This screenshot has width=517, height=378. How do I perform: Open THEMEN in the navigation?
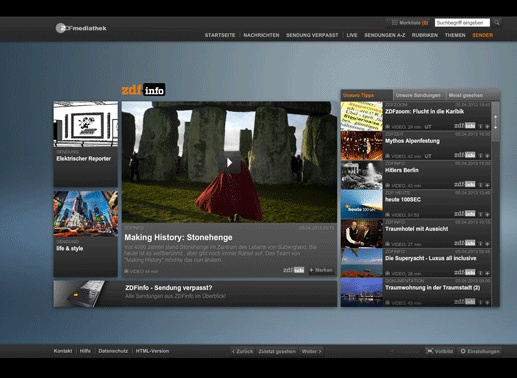click(x=455, y=35)
